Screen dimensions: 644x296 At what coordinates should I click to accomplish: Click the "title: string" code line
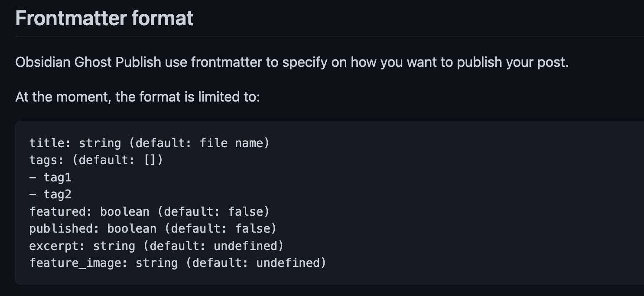point(149,143)
